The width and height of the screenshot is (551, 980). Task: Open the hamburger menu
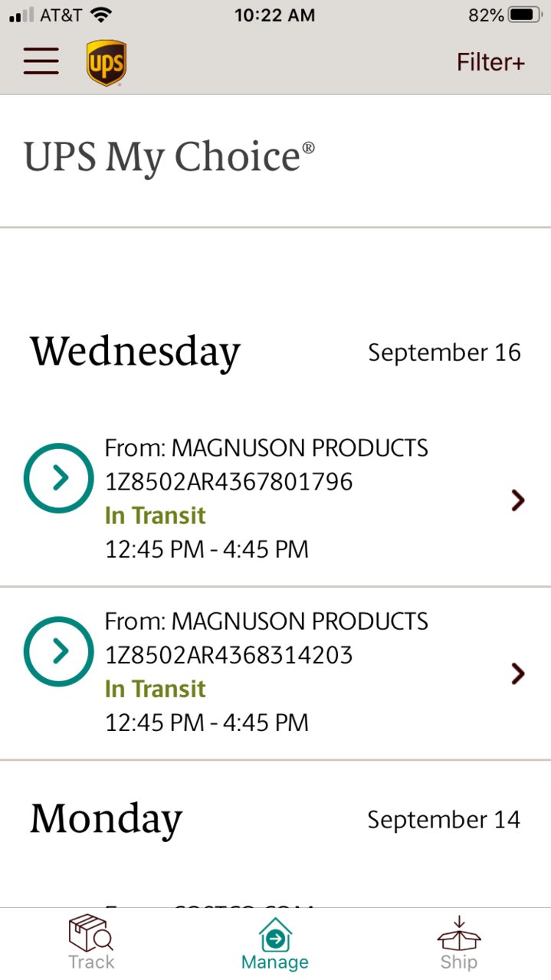tap(41, 61)
